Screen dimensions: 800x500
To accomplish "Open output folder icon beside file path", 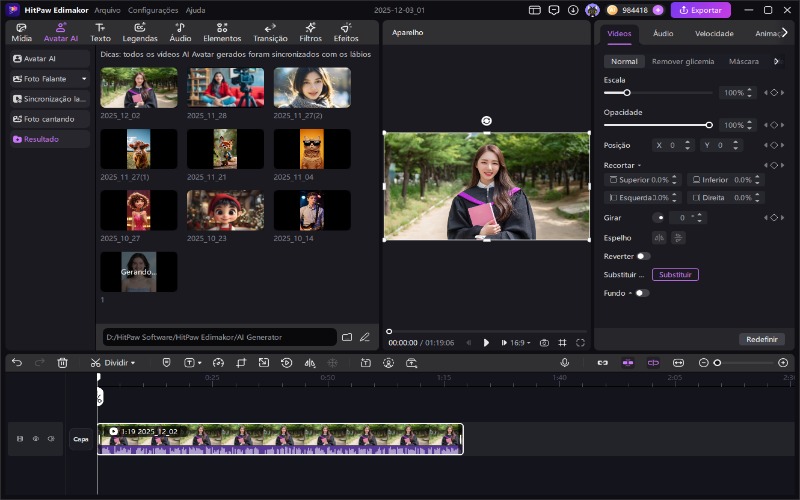I will click(x=347, y=337).
